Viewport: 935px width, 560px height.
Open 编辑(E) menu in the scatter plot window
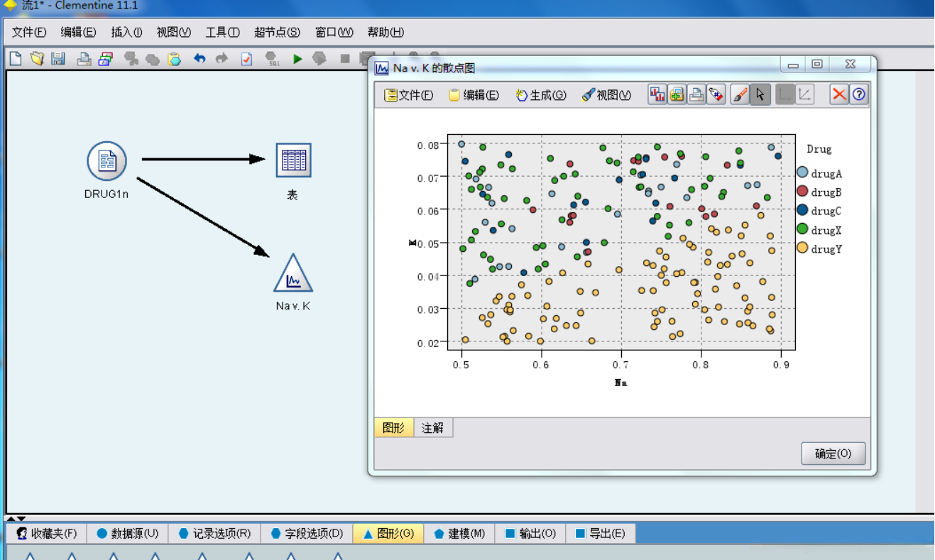474,95
